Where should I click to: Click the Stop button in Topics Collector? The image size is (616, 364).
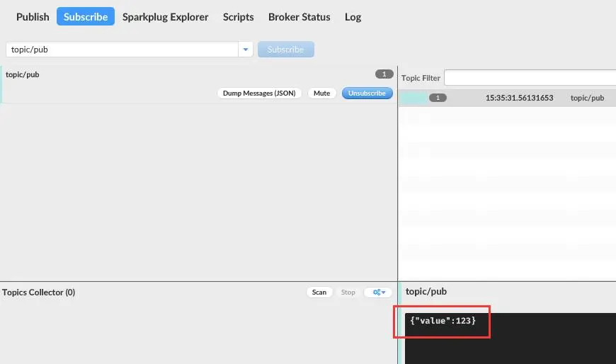[x=348, y=292]
